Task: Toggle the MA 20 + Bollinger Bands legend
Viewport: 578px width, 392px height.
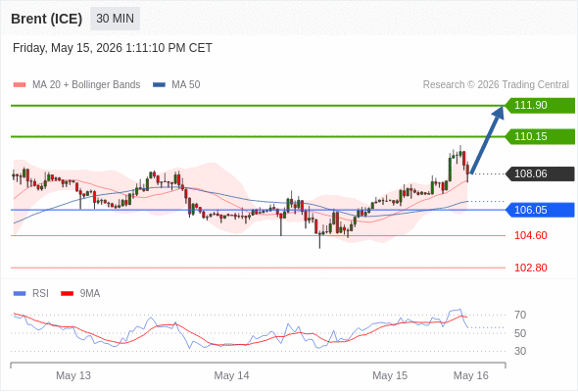Action: click(x=76, y=85)
